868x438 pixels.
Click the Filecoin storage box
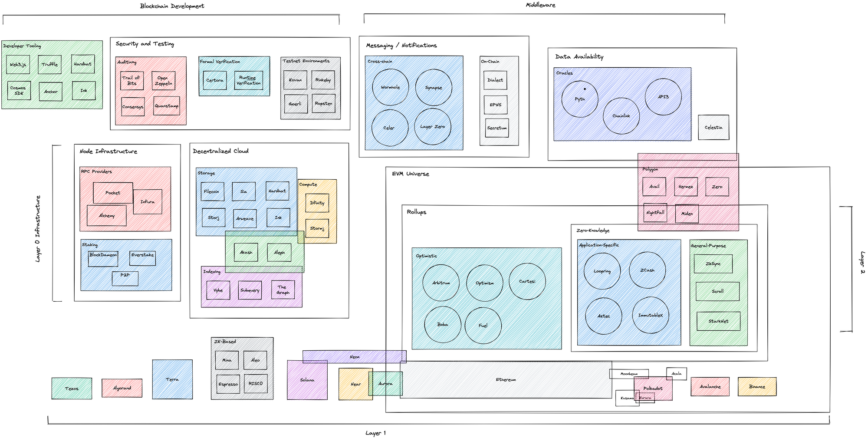212,191
